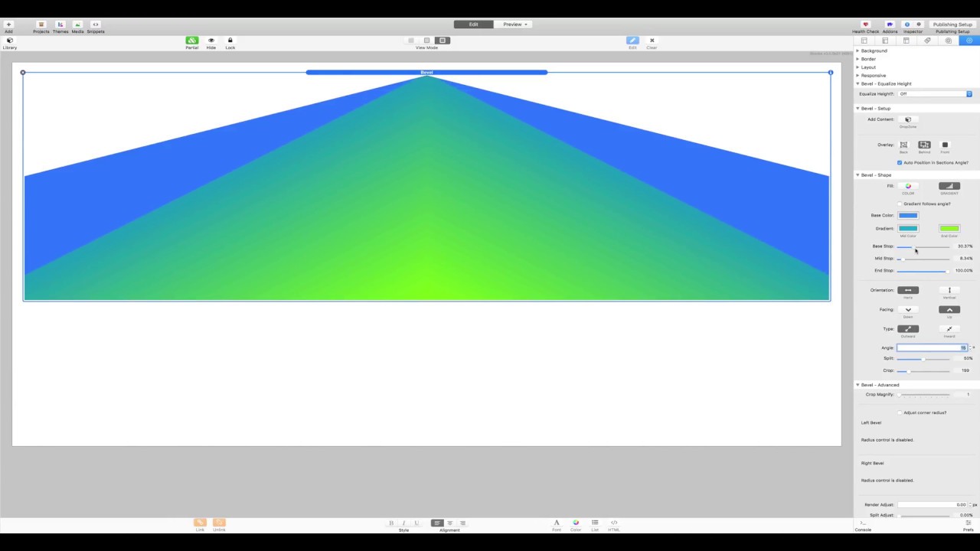Click the Add Content DropZone button

click(x=908, y=119)
